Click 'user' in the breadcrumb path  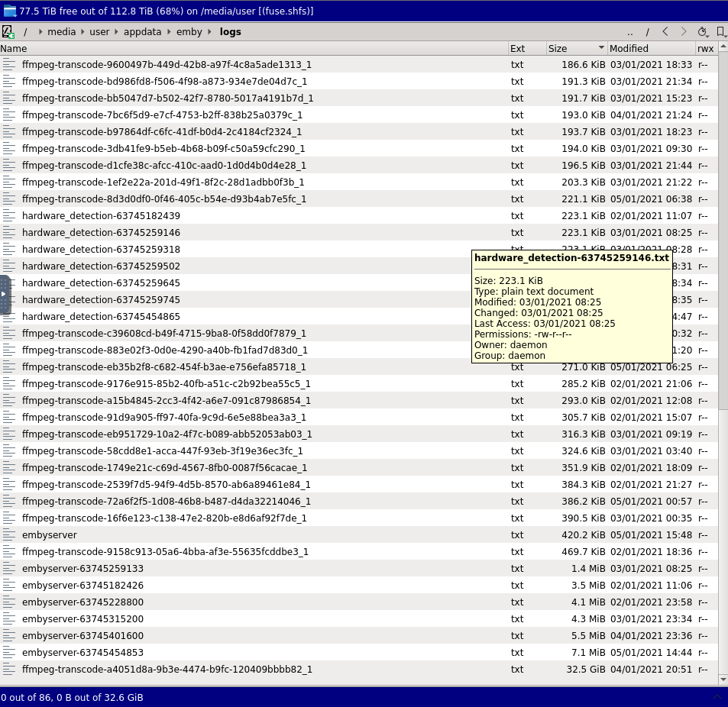[x=99, y=31]
